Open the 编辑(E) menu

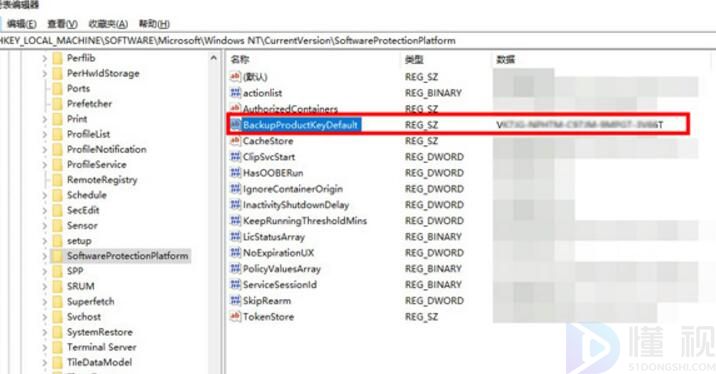click(21, 24)
